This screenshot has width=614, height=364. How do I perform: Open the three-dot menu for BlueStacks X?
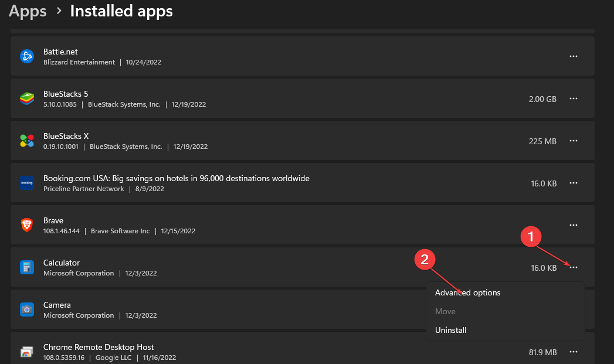pyautogui.click(x=574, y=141)
